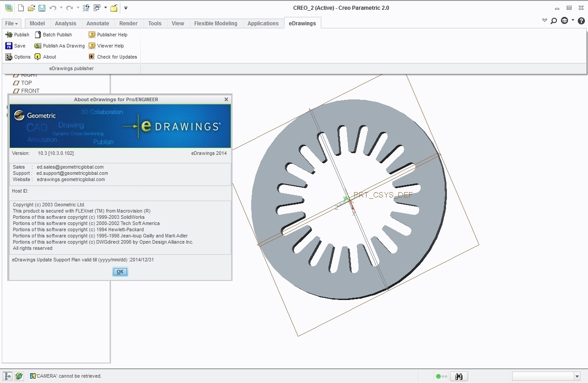The height and width of the screenshot is (383, 588).
Task: Click the support plan valid till 2014/12/31 text
Action: (83, 260)
